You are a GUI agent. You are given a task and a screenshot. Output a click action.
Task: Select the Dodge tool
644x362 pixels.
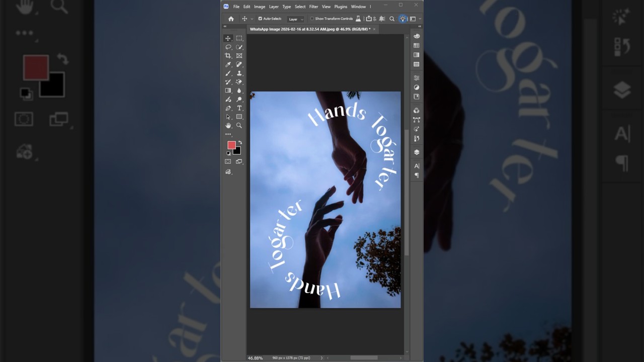[239, 100]
